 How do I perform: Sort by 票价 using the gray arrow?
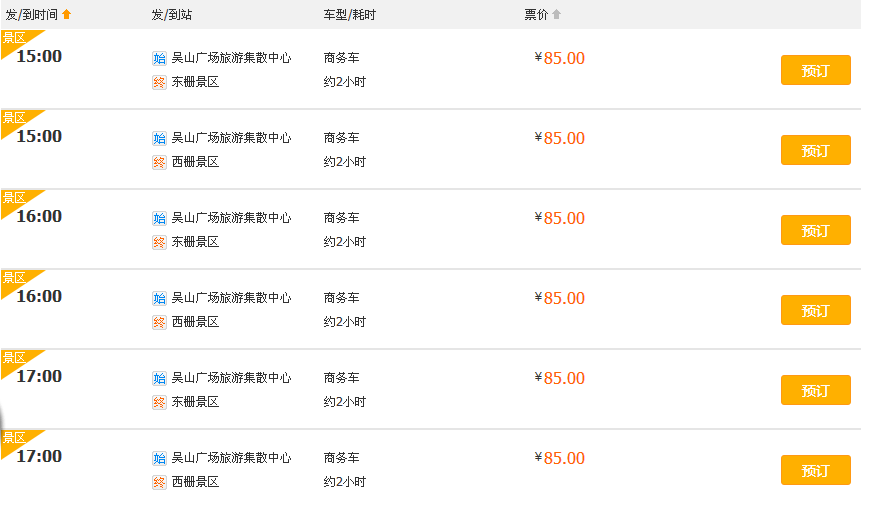click(x=557, y=15)
